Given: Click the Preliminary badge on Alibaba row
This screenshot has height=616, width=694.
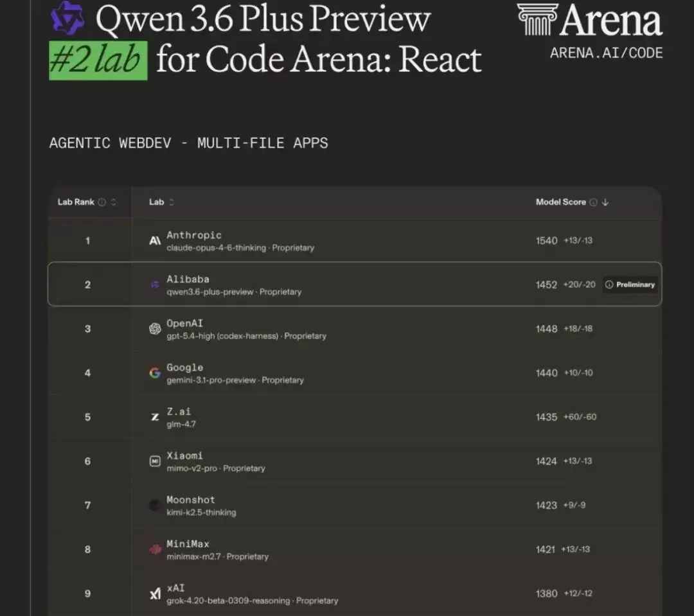Looking at the screenshot, I should point(630,285).
